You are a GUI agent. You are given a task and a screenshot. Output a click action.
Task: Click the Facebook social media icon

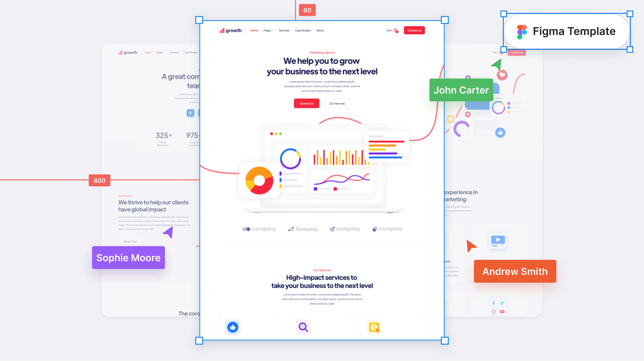coord(190,113)
